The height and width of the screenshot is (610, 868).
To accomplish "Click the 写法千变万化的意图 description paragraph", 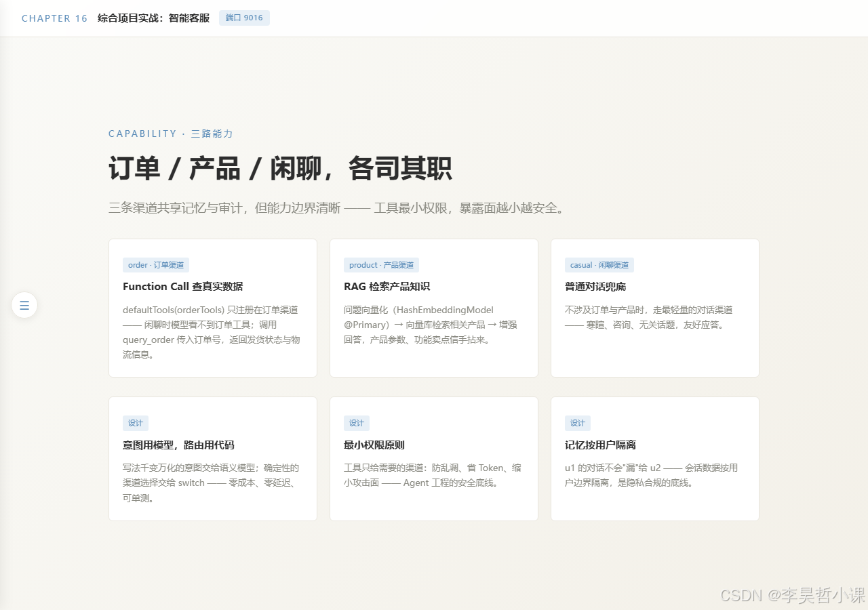I will coord(212,483).
